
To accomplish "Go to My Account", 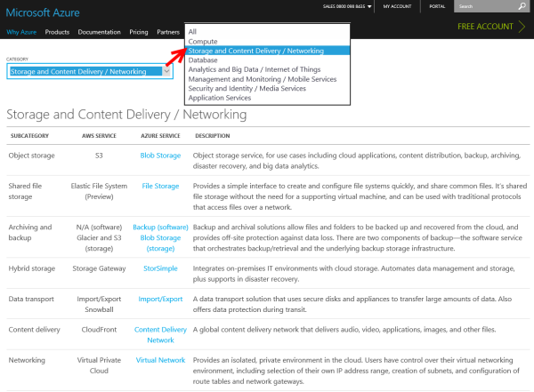I will coord(397,6).
